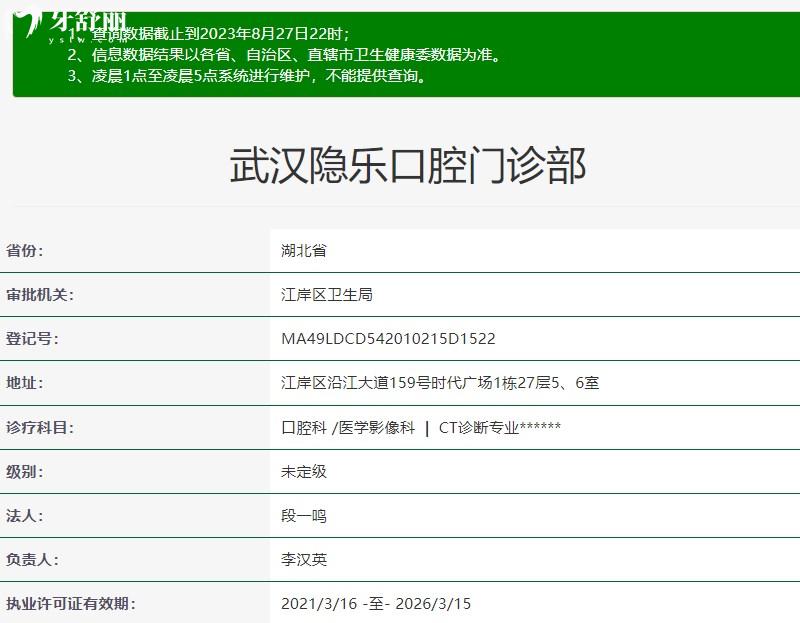The width and height of the screenshot is (800, 623).
Task: Click the 地址 label
Action: click(24, 383)
